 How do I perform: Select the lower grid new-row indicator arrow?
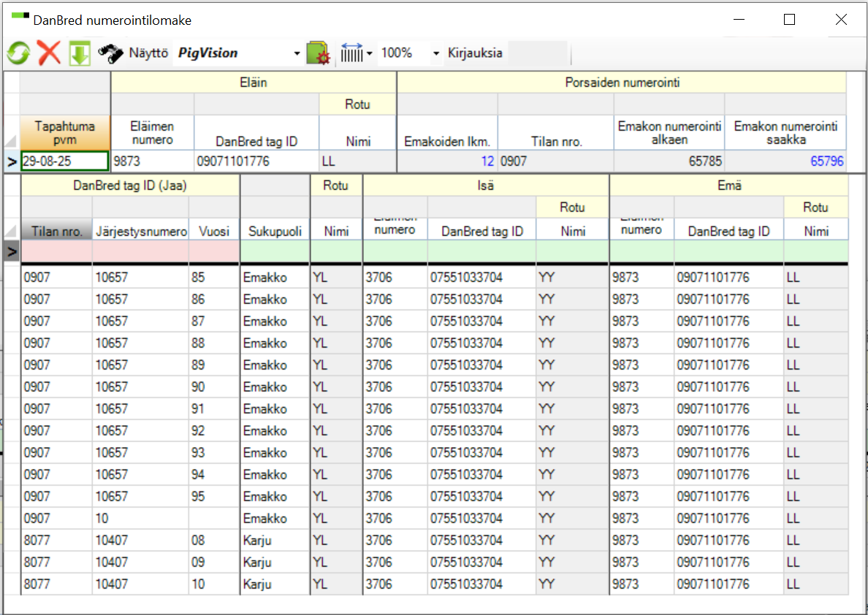[12, 251]
